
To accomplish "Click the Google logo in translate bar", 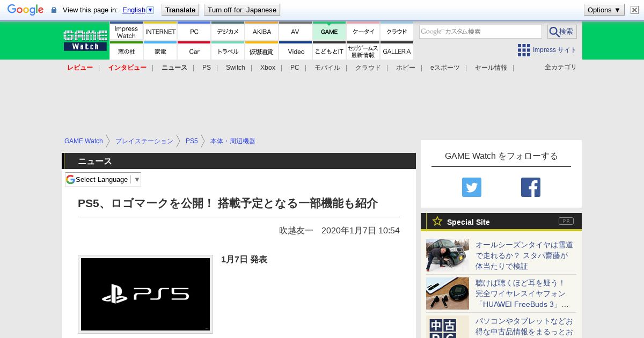I will (x=25, y=10).
